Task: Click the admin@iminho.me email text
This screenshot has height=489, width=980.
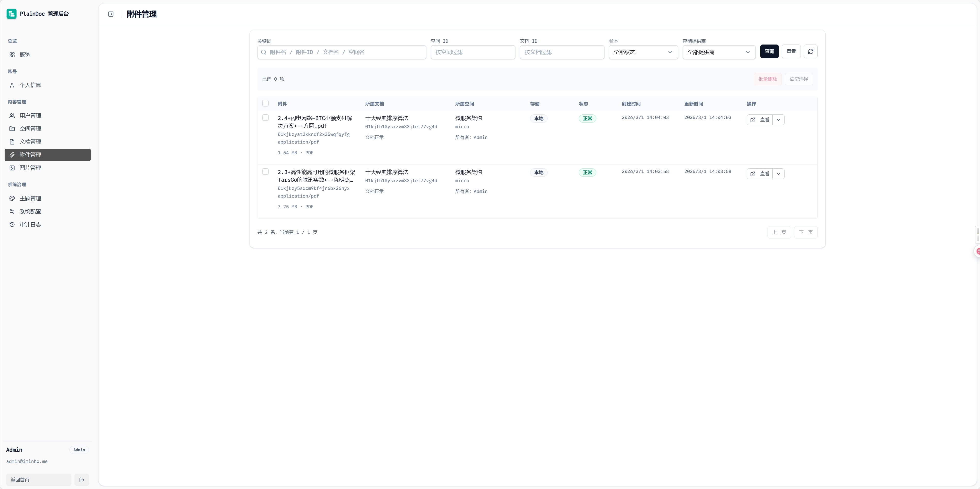Action: [27, 461]
